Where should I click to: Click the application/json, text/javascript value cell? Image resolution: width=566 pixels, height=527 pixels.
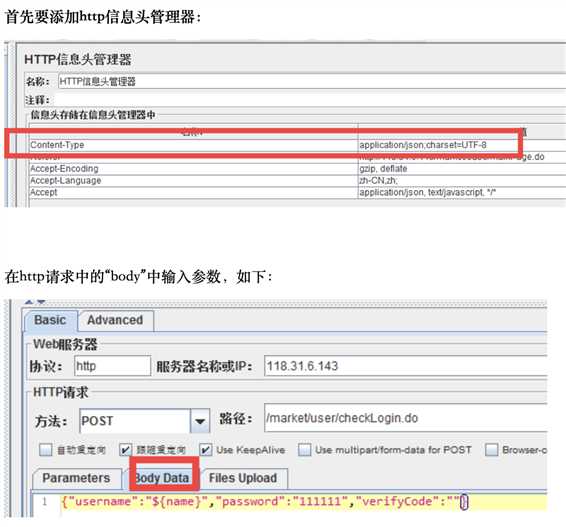point(462,193)
